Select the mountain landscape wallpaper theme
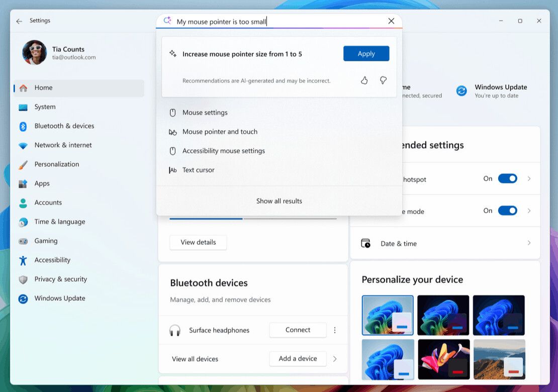 (499, 359)
